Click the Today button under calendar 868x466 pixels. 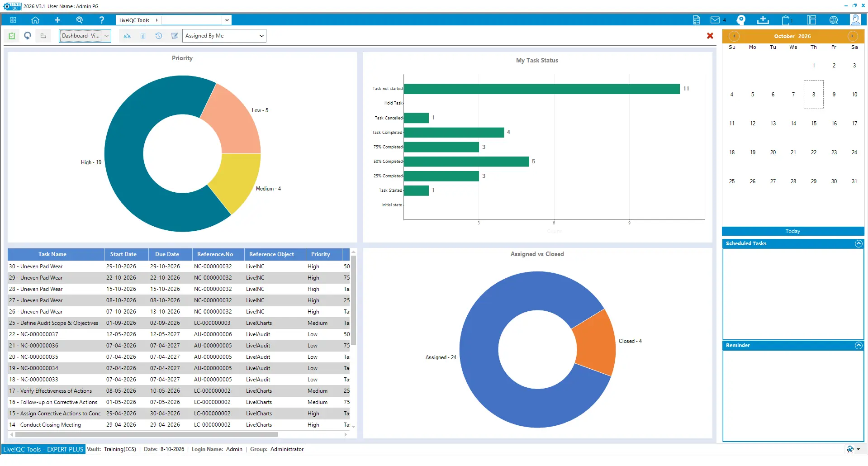point(793,231)
